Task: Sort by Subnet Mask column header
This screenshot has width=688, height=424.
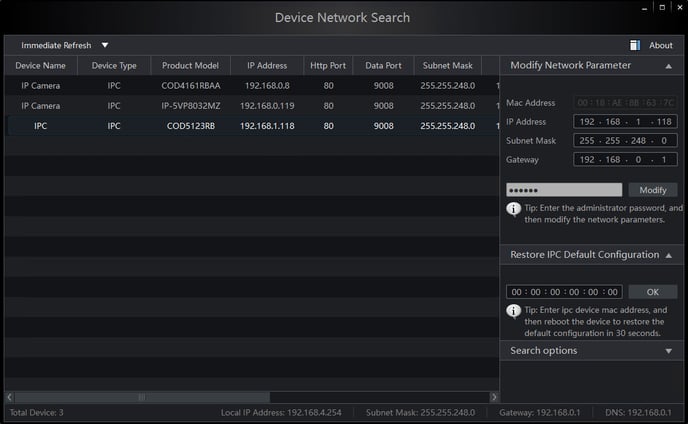Action: [x=448, y=65]
